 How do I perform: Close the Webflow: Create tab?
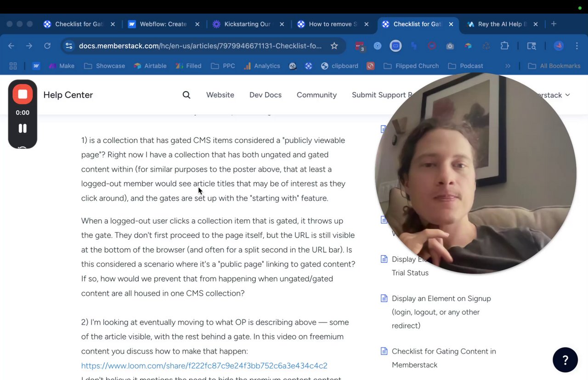click(x=197, y=24)
